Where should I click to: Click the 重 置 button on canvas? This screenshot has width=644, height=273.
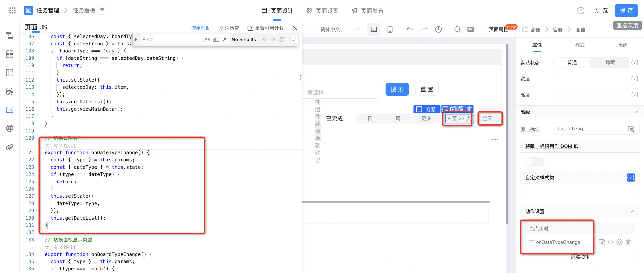(426, 89)
